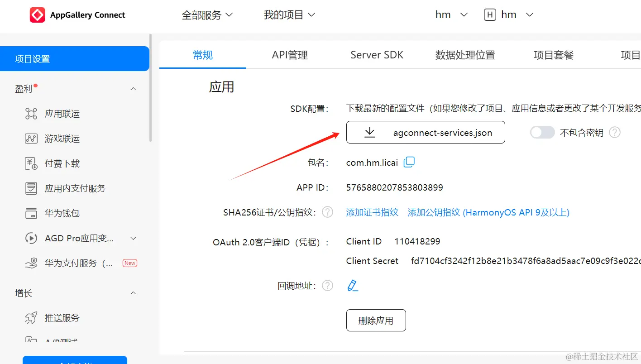Open the H hm team dropdown

pos(509,15)
